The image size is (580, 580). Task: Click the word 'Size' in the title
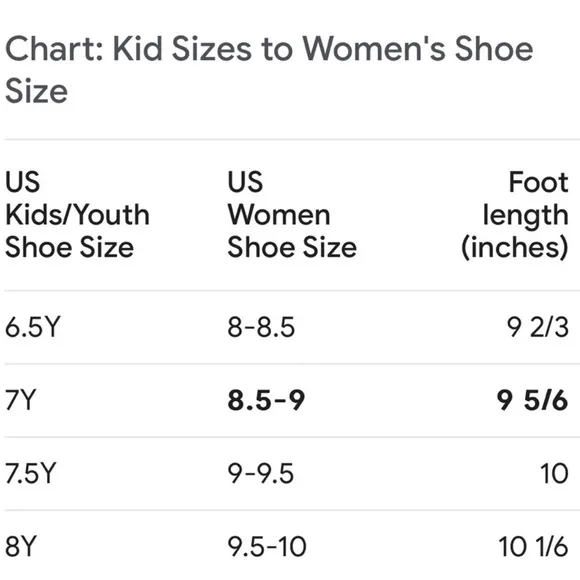tap(37, 91)
